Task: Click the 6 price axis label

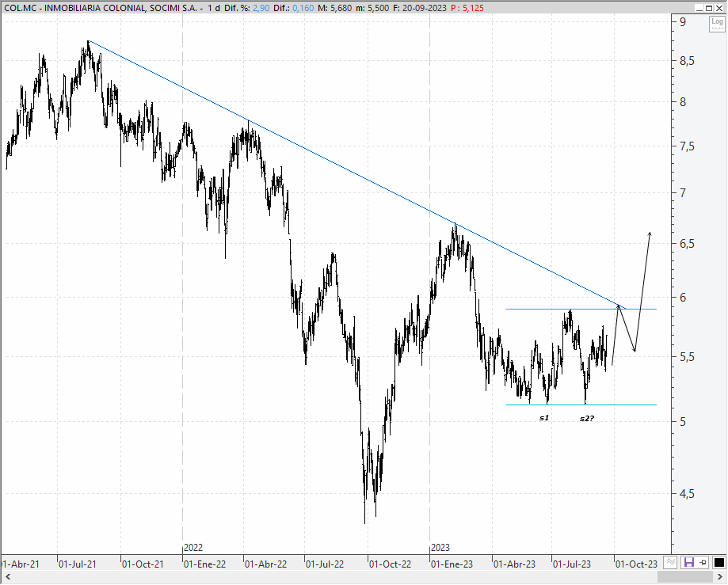Action: point(683,298)
